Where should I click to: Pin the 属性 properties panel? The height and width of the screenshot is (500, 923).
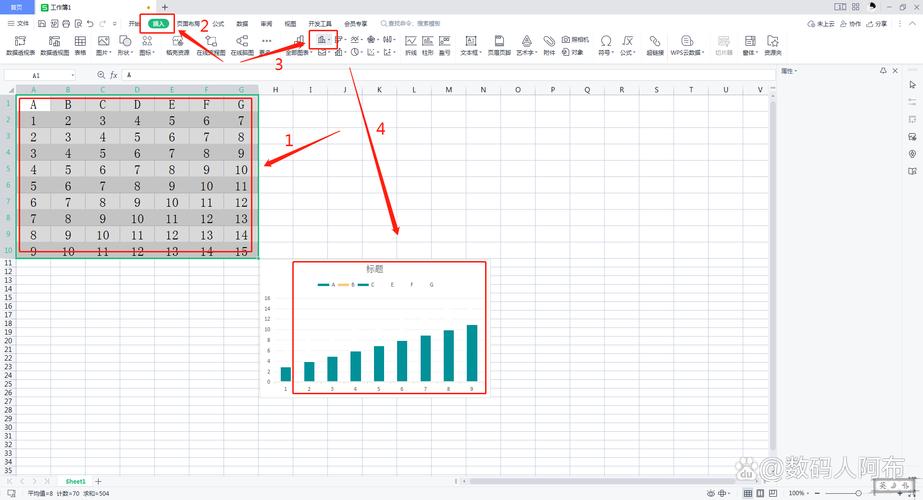tap(883, 71)
